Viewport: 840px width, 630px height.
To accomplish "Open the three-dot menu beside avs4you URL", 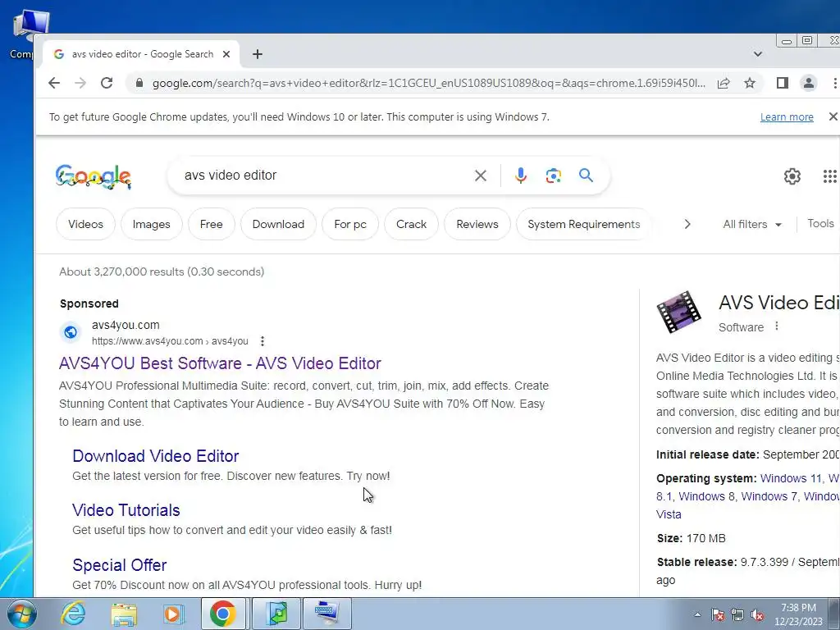I will click(262, 341).
